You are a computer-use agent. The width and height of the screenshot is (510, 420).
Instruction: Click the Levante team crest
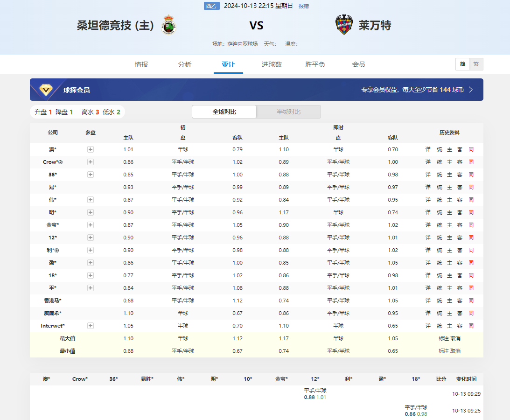[x=344, y=24]
